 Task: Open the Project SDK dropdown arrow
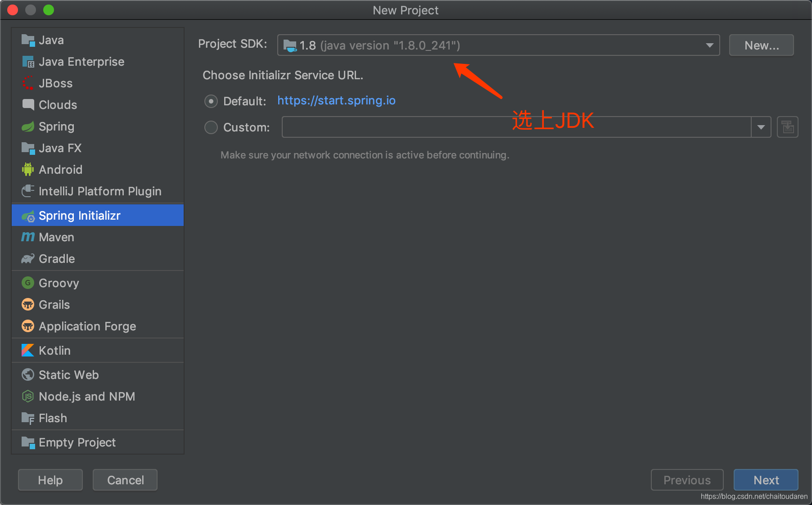point(710,45)
